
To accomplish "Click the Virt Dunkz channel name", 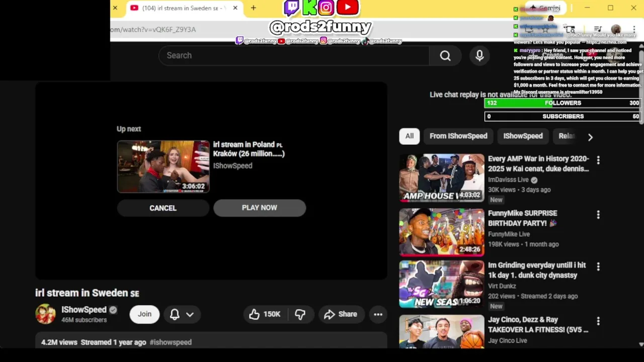I will tap(502, 286).
